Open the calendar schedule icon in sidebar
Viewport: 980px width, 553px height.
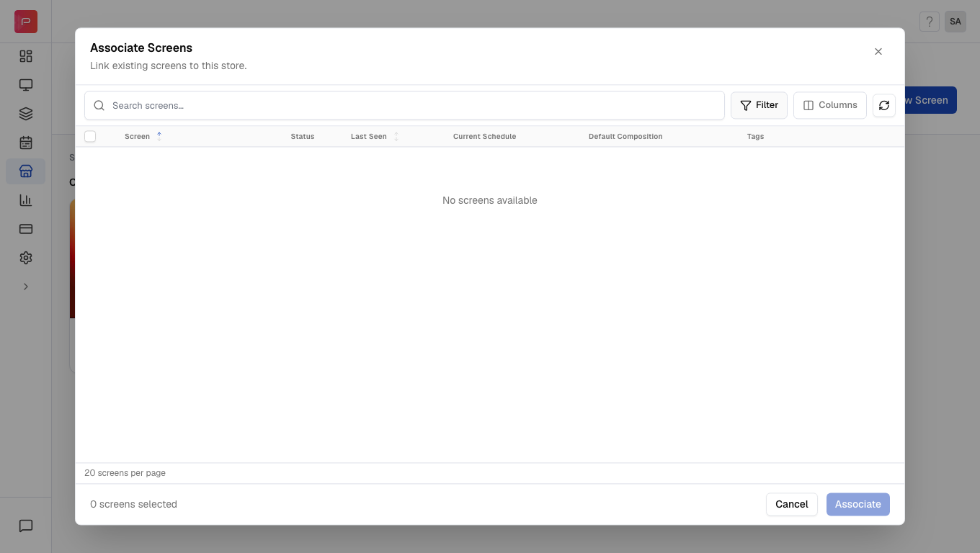point(26,143)
